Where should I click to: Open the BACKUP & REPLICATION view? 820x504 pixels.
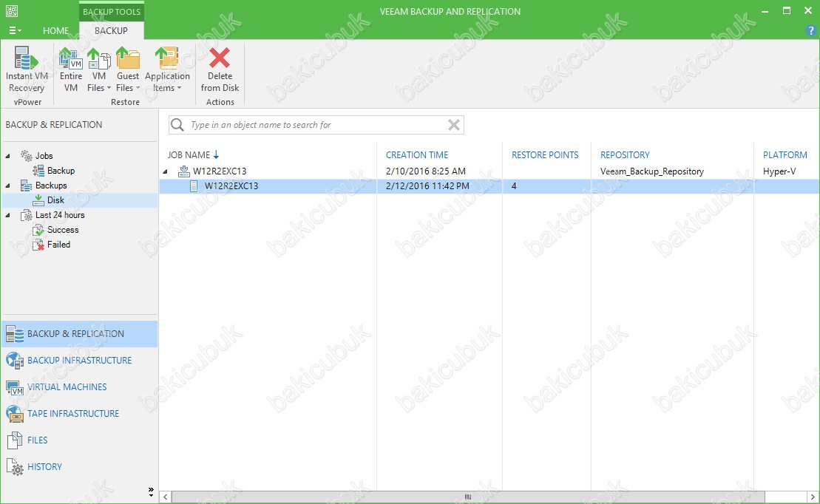click(x=80, y=334)
